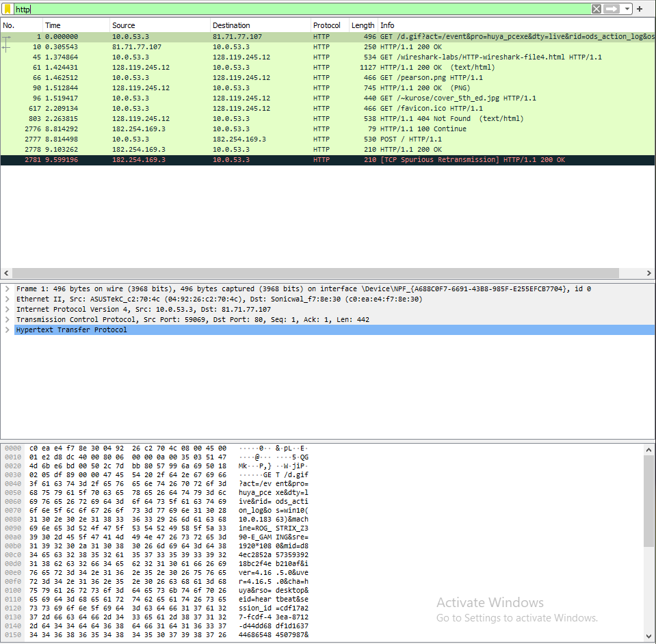Sort packets by the Length column
The width and height of the screenshot is (656, 644).
coord(363,25)
